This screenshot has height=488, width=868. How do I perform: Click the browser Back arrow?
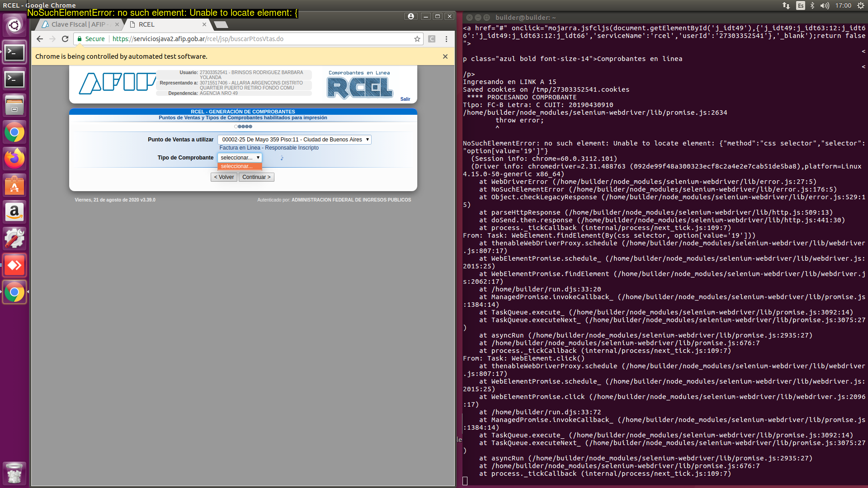[x=40, y=39]
